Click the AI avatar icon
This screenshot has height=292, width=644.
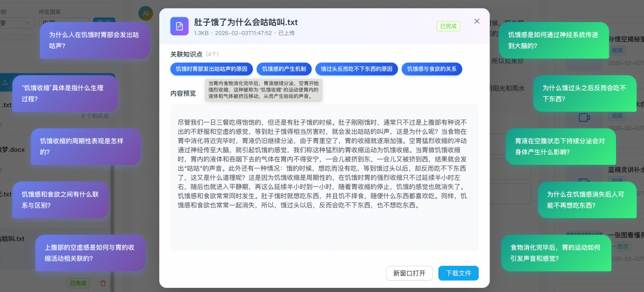click(x=145, y=13)
